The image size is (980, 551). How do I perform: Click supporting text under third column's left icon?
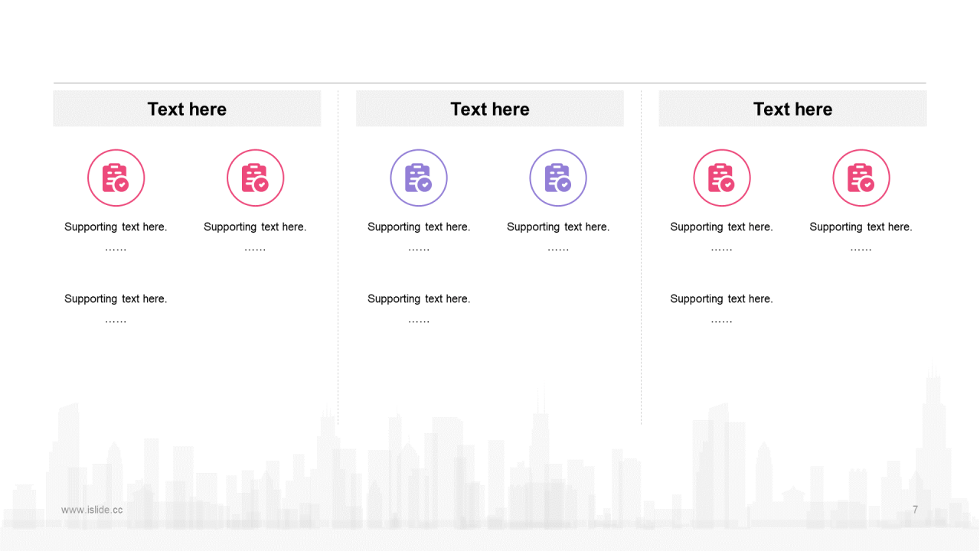coord(722,227)
